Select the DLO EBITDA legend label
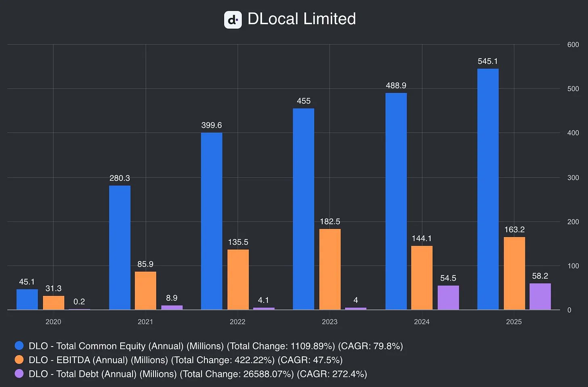Screen dimensions: 588x387 tap(185, 360)
